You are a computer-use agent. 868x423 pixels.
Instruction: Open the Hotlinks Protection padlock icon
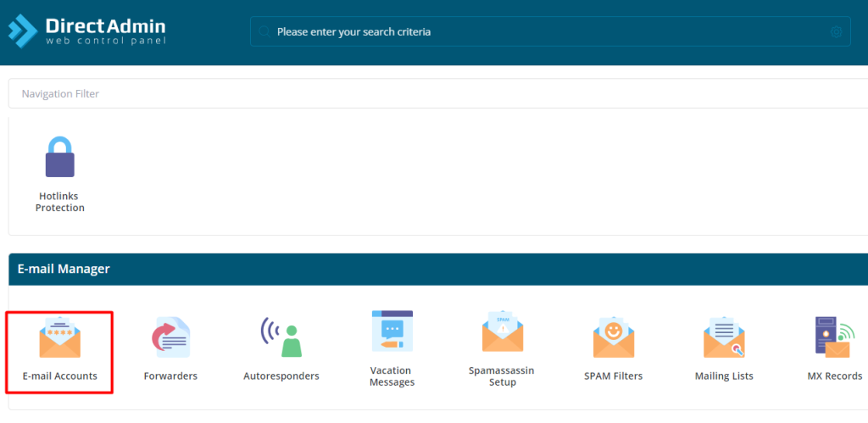tap(59, 155)
